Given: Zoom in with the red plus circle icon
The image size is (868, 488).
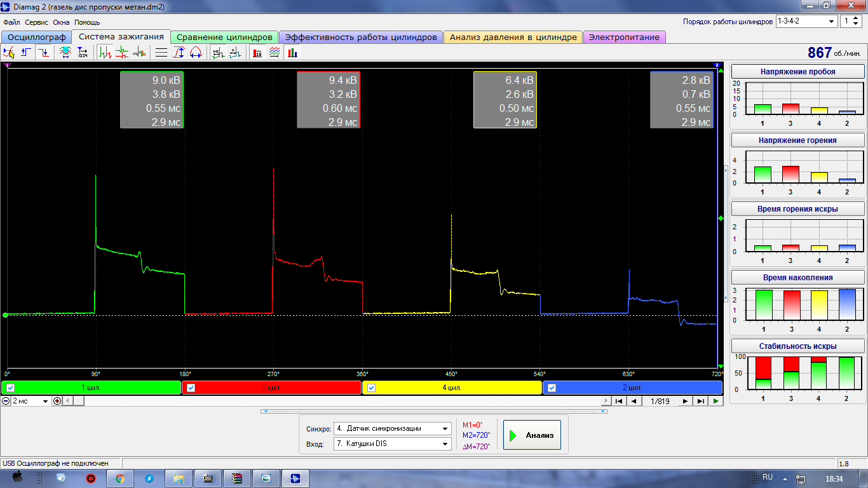Looking at the screenshot, I should (57, 401).
